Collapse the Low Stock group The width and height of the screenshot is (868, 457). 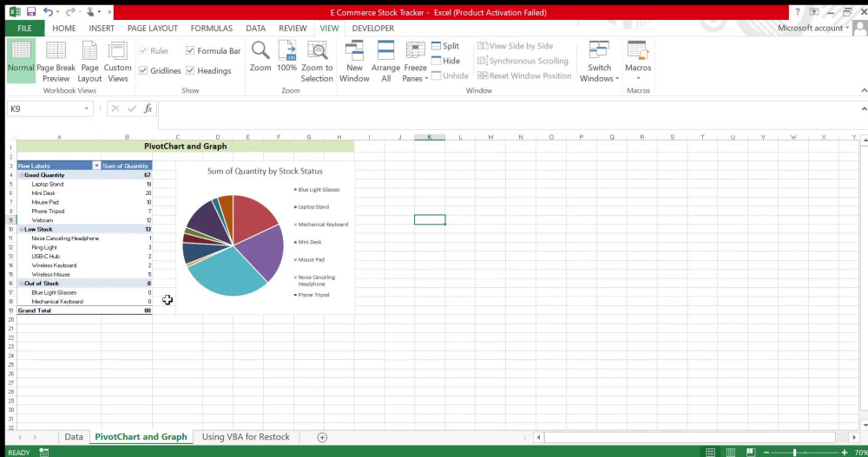point(22,229)
